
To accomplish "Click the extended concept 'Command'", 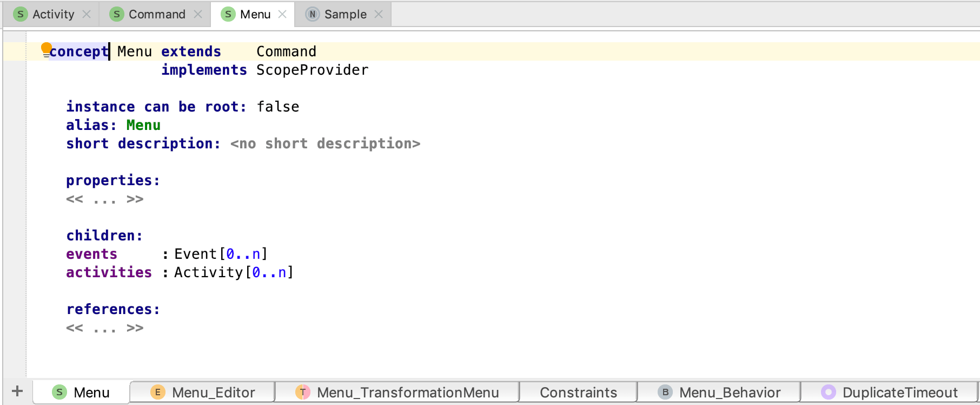I will (286, 51).
